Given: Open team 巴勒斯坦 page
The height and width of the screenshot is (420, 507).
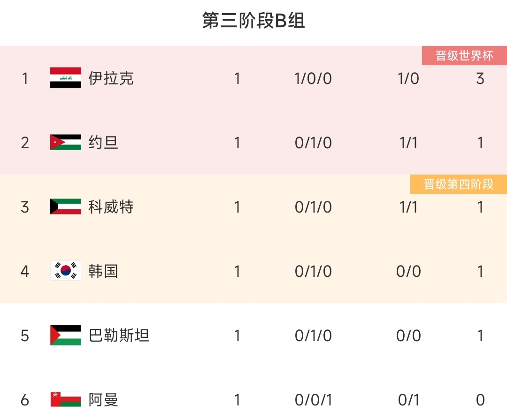Looking at the screenshot, I should [x=119, y=335].
